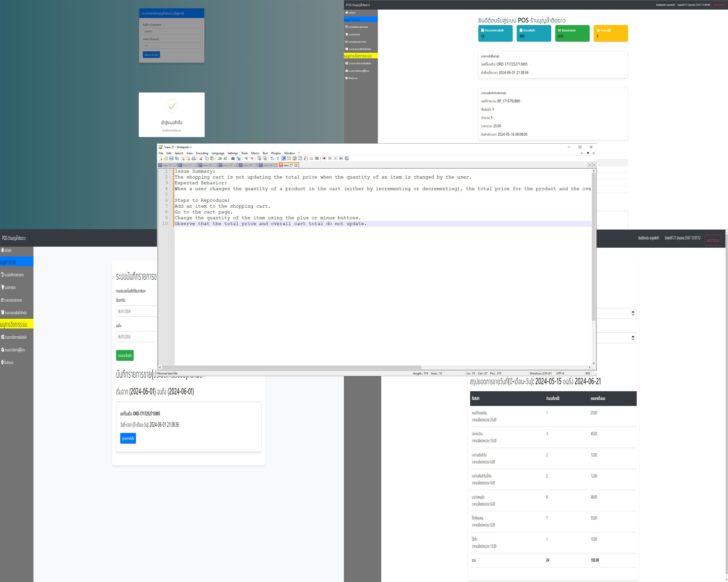Open the Encoding menu
This screenshot has height=582, width=728.
click(x=202, y=153)
